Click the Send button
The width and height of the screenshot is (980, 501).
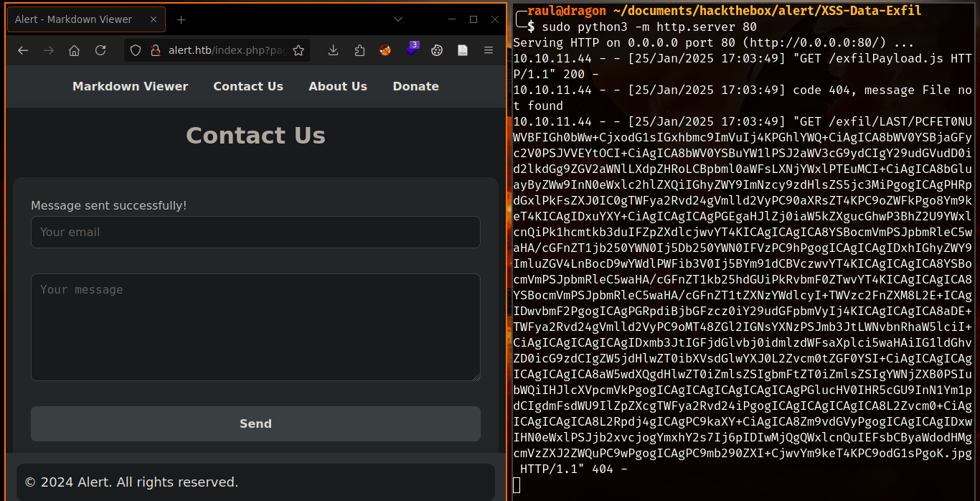tap(255, 423)
